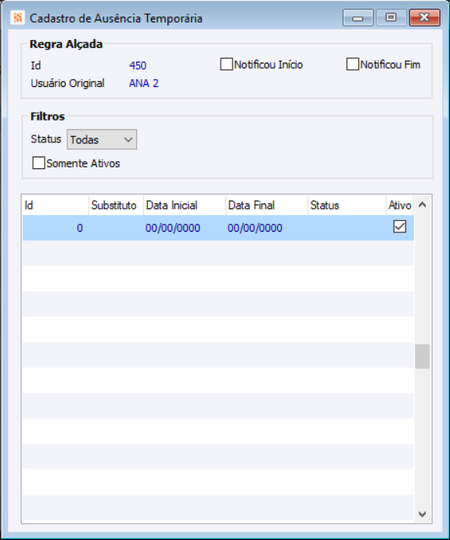Enable the Notificou Início checkbox
450x540 pixels.
[x=226, y=64]
